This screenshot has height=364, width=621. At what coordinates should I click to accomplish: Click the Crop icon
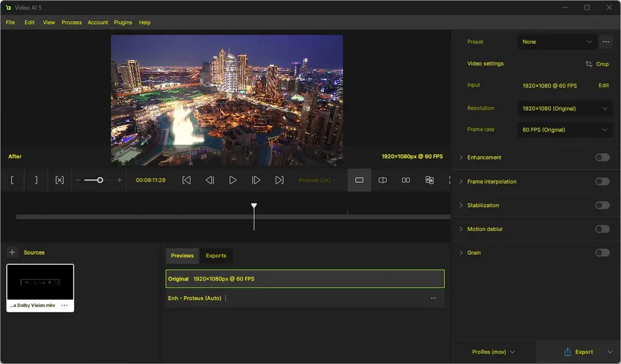(589, 64)
